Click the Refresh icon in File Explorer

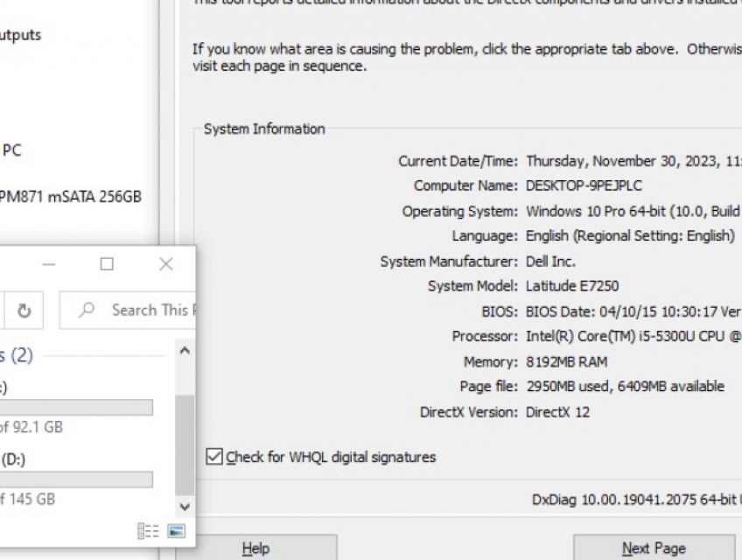[24, 311]
